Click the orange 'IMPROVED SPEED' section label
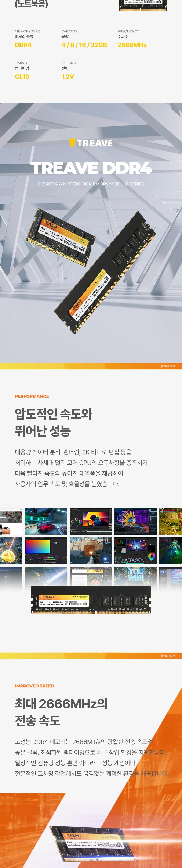This screenshot has height=868, width=182. 34,686
